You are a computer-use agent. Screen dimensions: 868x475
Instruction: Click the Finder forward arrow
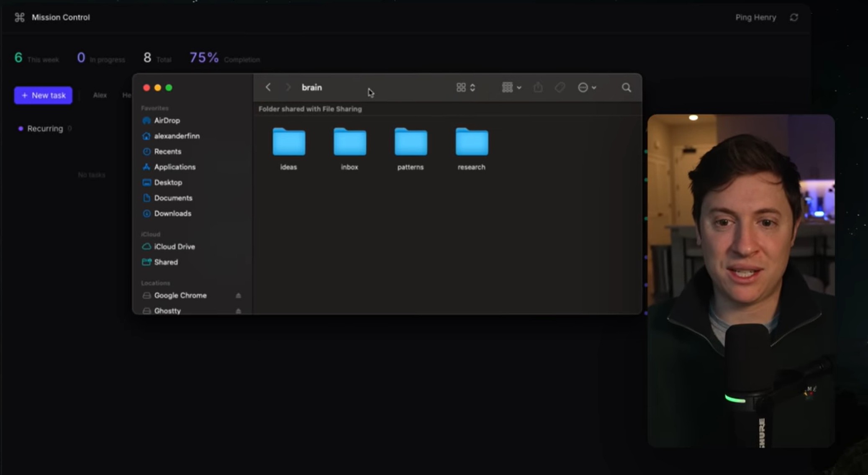coord(288,87)
